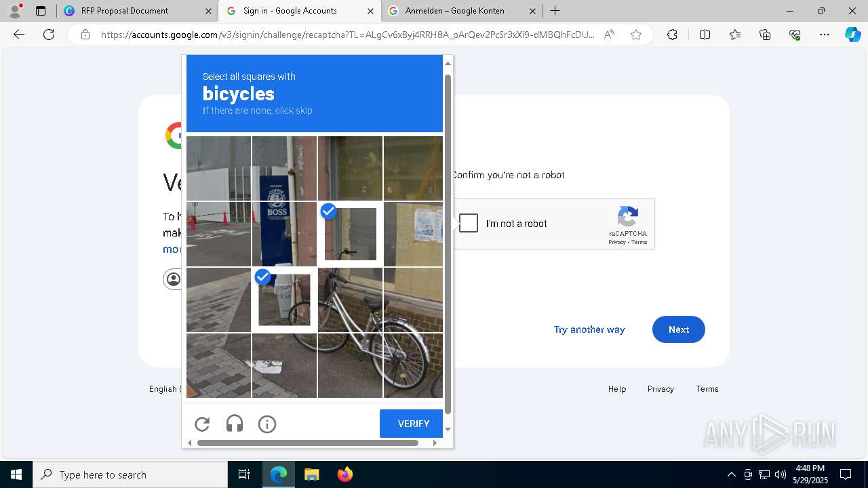Close the RFP Proposal Document tab
The height and width of the screenshot is (488, 868).
208,11
